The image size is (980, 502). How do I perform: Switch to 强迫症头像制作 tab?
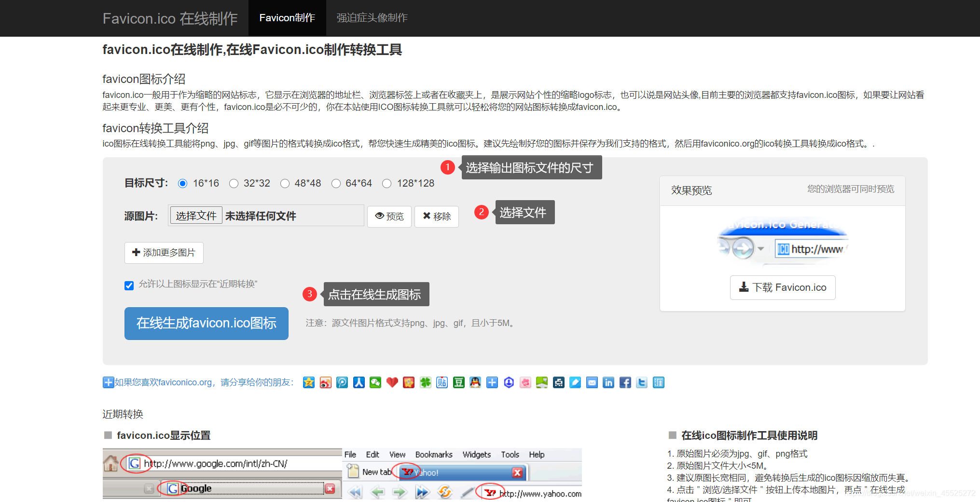[x=372, y=18]
